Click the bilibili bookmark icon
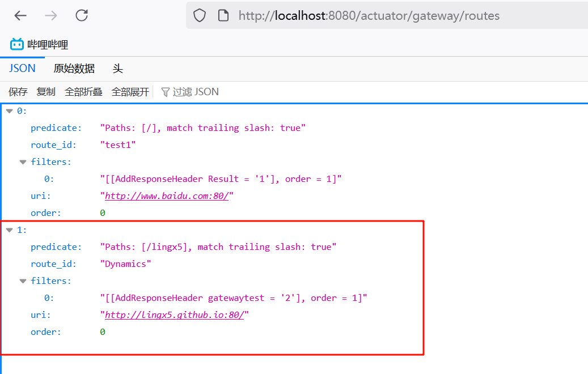Screen dimensions: 588x374 pyautogui.click(x=17, y=44)
